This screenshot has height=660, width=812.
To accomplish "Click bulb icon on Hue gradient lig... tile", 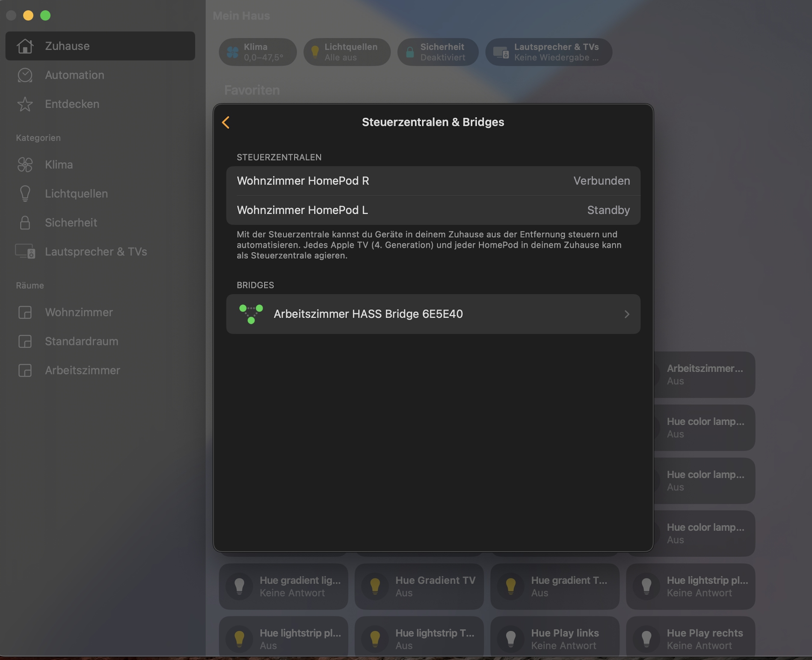I will 240,586.
